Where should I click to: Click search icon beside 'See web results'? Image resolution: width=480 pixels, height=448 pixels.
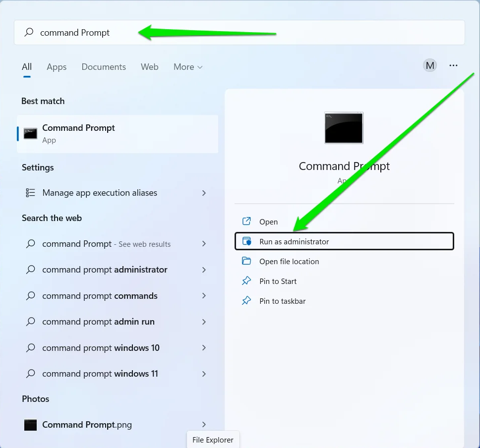(x=30, y=244)
